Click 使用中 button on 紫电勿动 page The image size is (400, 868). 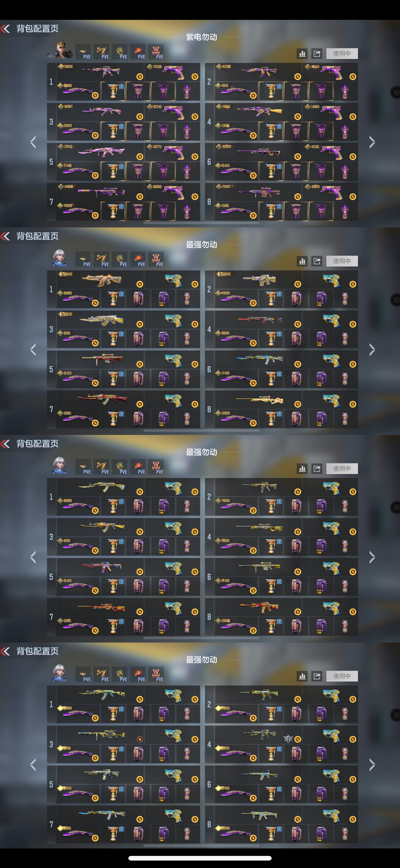pyautogui.click(x=342, y=54)
